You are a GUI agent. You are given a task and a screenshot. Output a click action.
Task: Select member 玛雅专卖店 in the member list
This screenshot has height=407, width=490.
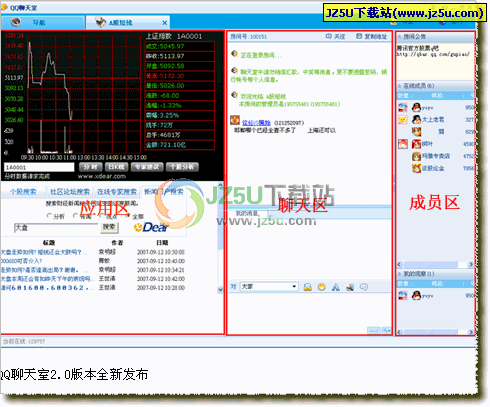coord(436,156)
